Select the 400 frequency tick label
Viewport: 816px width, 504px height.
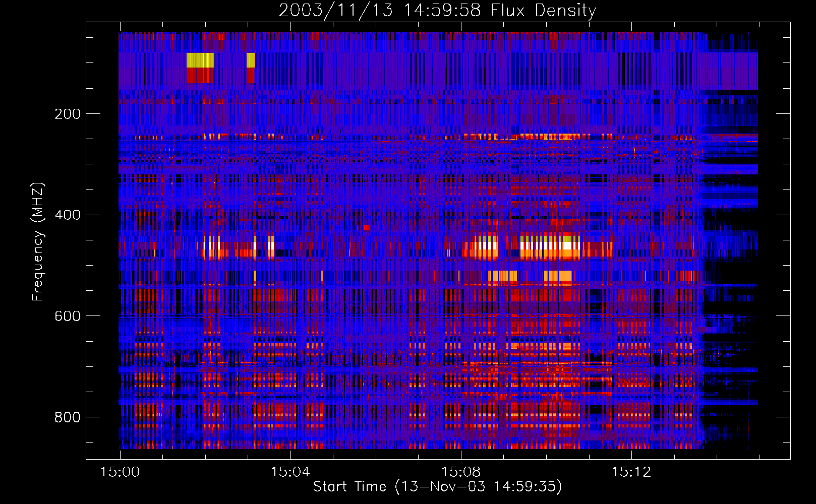(68, 215)
